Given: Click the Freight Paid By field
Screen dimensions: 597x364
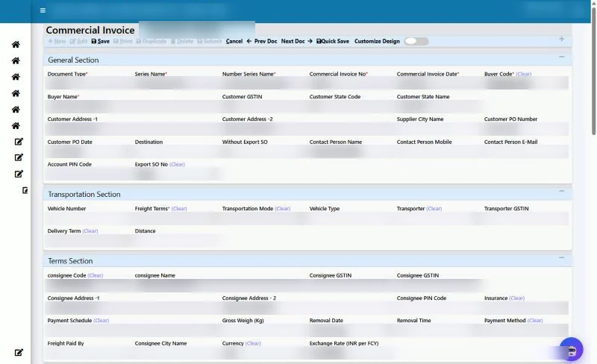Looking at the screenshot, I should click(89, 353).
